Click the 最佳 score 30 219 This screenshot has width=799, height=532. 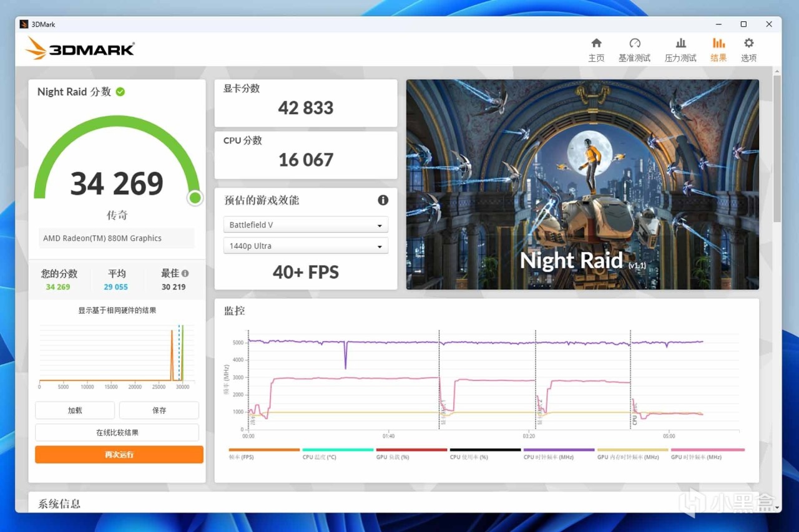pyautogui.click(x=174, y=287)
